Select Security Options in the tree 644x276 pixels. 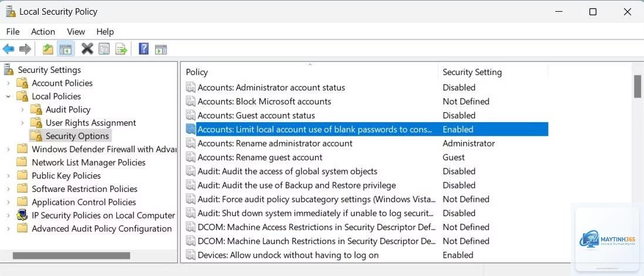click(77, 136)
